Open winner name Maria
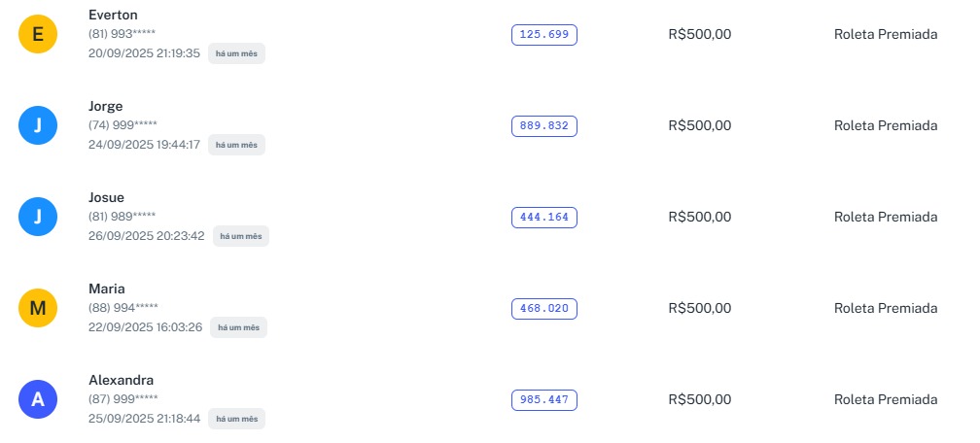 tap(107, 289)
